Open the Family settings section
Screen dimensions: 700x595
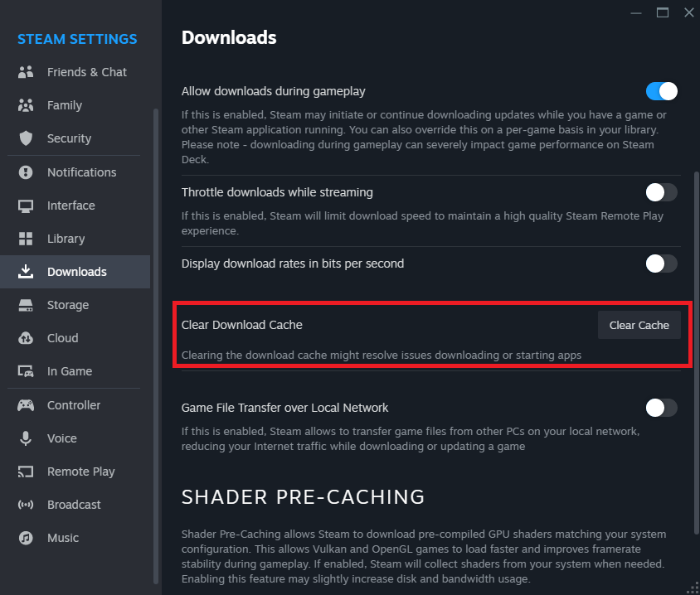pos(65,105)
